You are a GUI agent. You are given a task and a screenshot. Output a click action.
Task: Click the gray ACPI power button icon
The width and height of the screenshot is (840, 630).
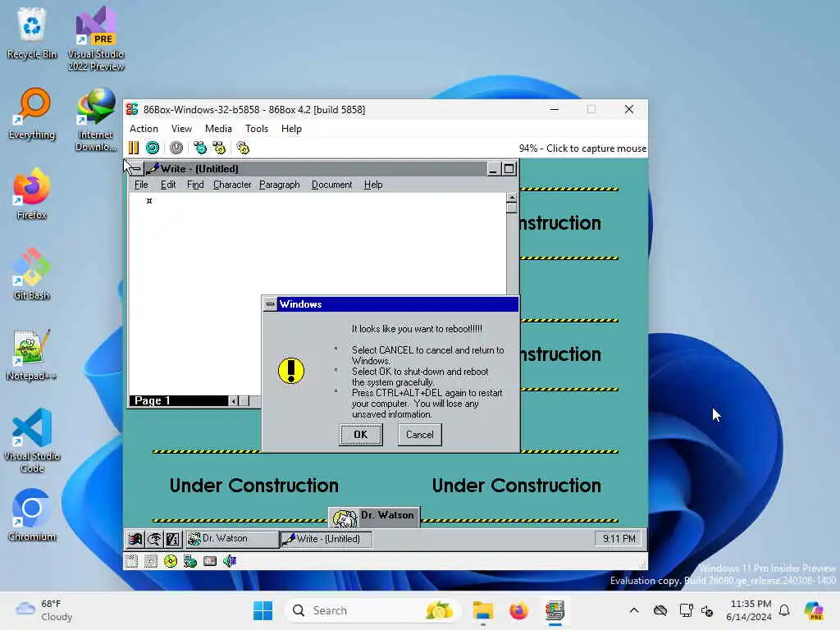point(176,148)
